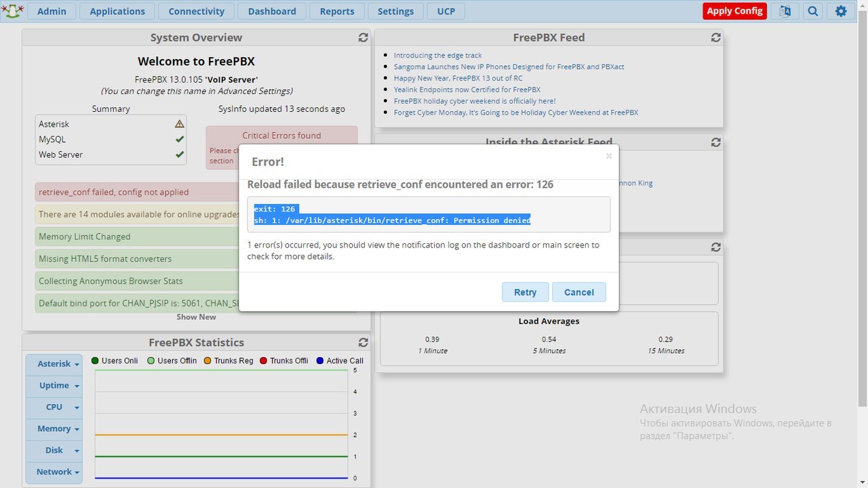Open the Settings menu
The height and width of the screenshot is (488, 868).
point(395,11)
